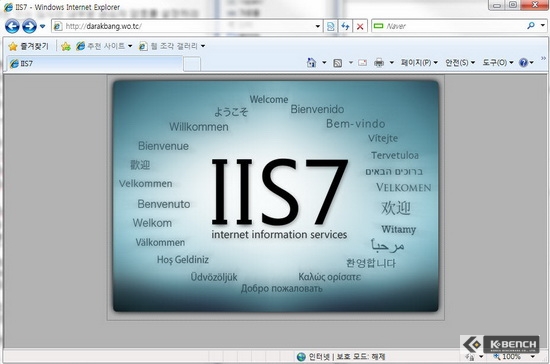This screenshot has width=550, height=364.
Task: Refresh the page using the refresh icon
Action: pyautogui.click(x=345, y=26)
